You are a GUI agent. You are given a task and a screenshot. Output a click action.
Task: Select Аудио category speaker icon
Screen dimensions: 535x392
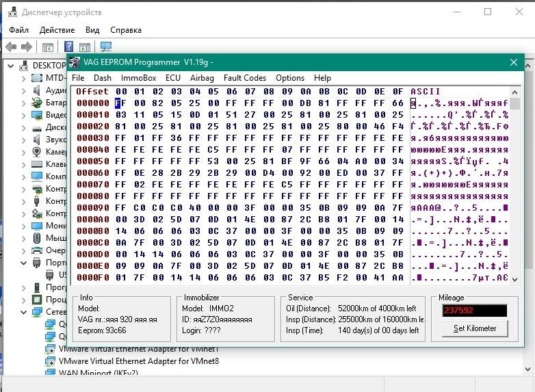pos(37,90)
